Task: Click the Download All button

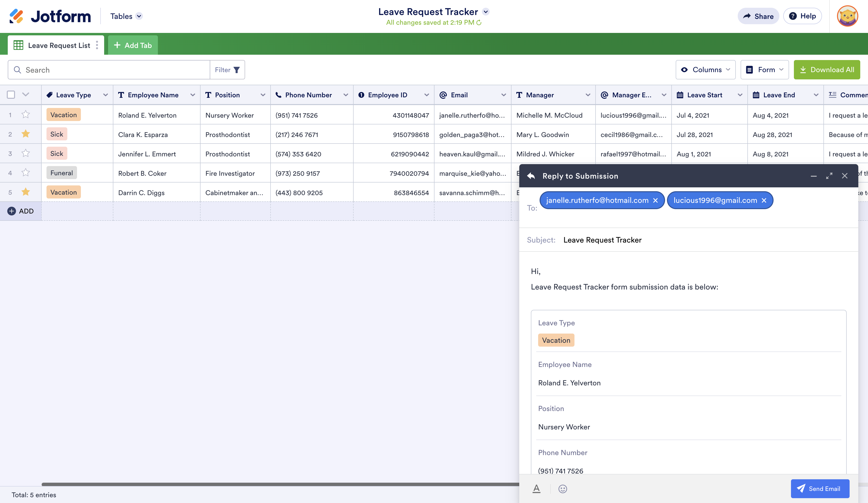Action: point(827,70)
